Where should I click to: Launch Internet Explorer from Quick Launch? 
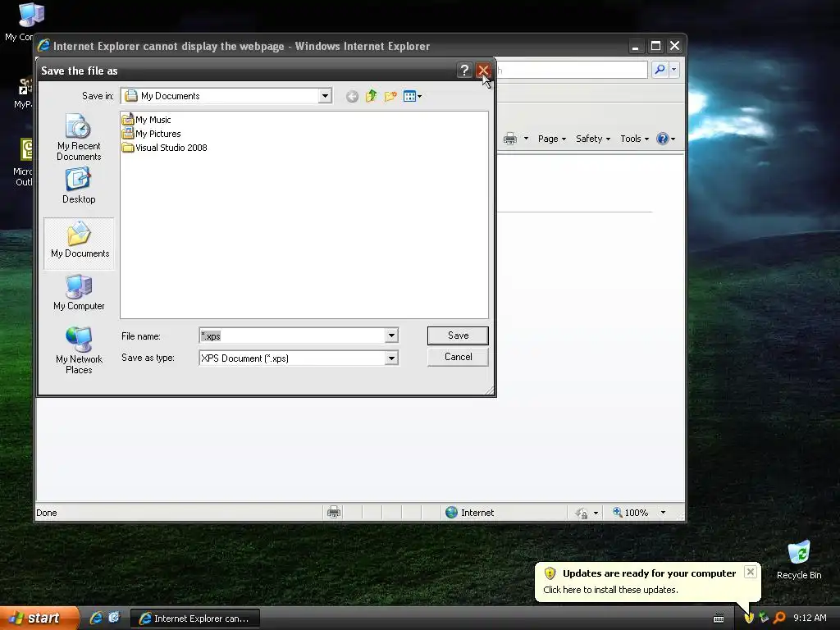(96, 618)
